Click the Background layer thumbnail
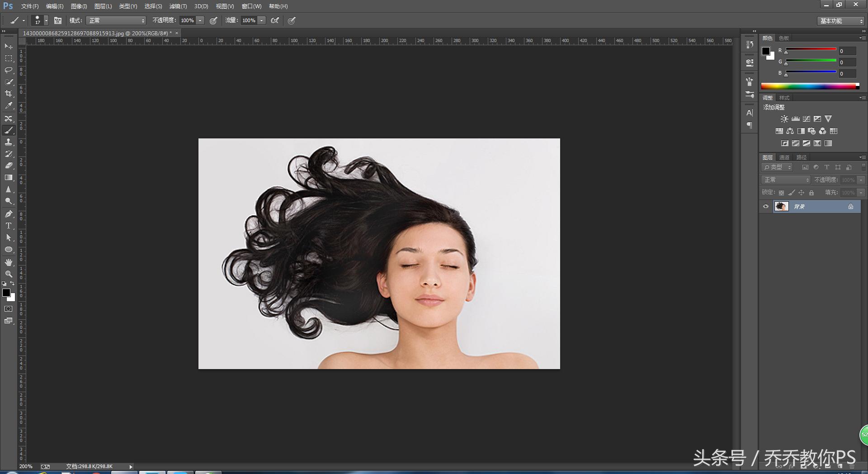The width and height of the screenshot is (868, 474). pyautogui.click(x=781, y=207)
